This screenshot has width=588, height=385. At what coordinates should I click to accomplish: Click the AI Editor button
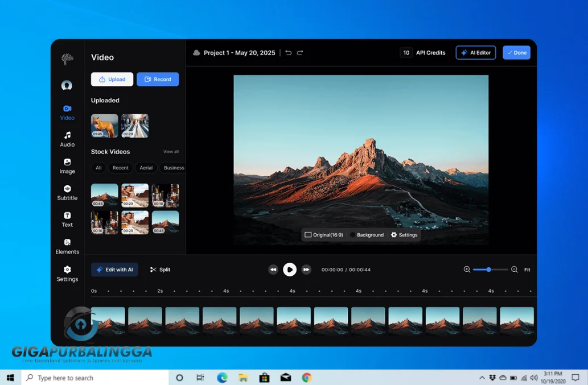(x=476, y=52)
